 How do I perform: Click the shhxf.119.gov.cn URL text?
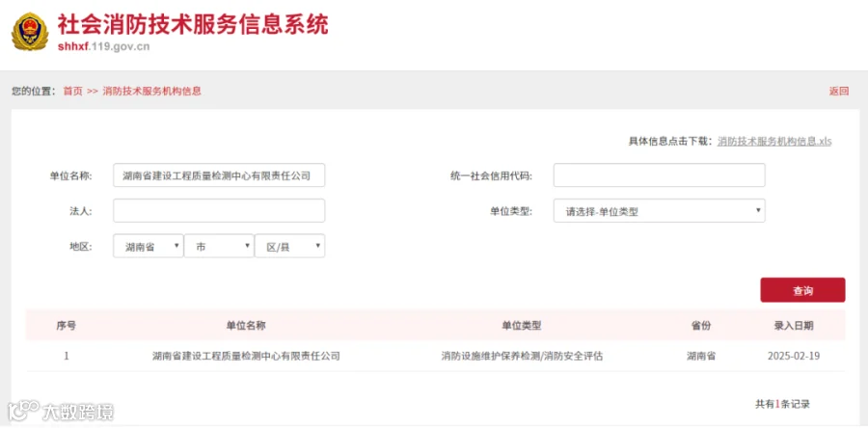point(103,46)
